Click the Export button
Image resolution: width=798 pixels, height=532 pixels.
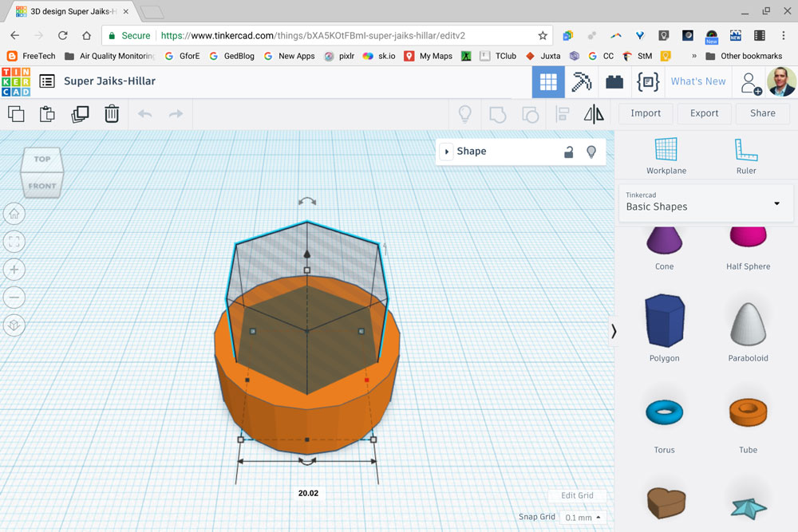pos(704,113)
